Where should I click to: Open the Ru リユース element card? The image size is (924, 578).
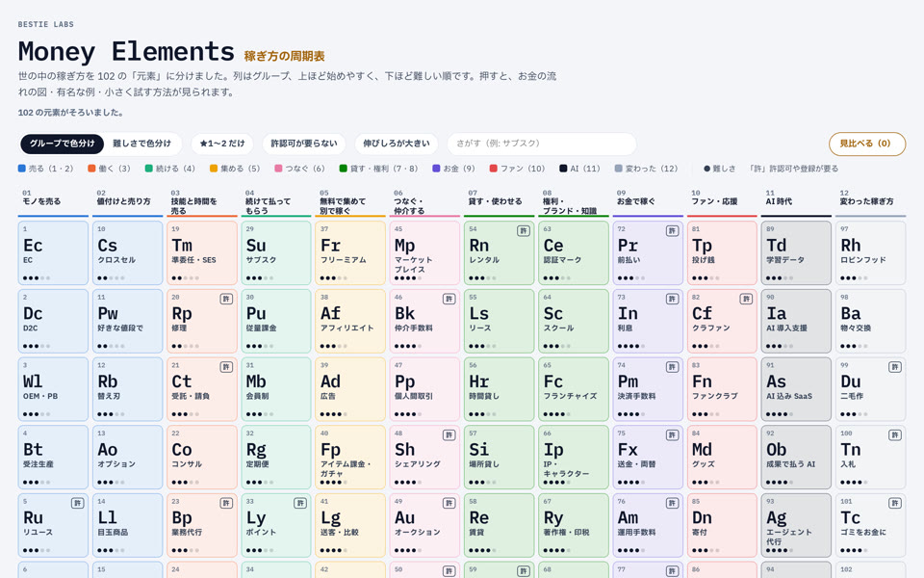(53, 526)
